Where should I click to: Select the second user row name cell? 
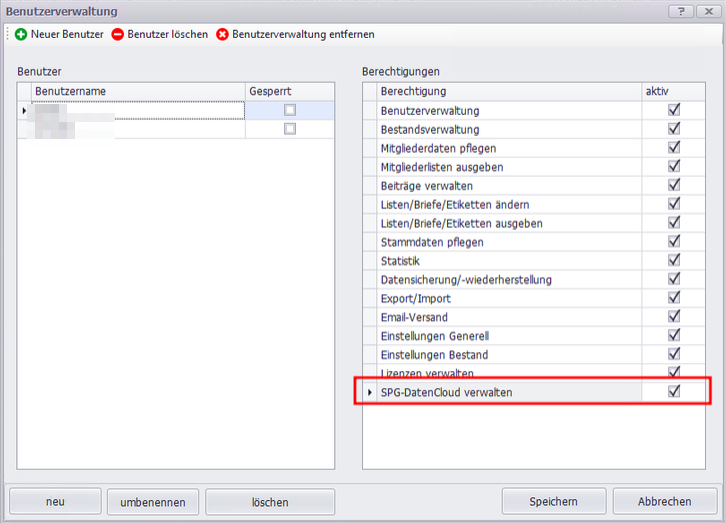pos(138,129)
